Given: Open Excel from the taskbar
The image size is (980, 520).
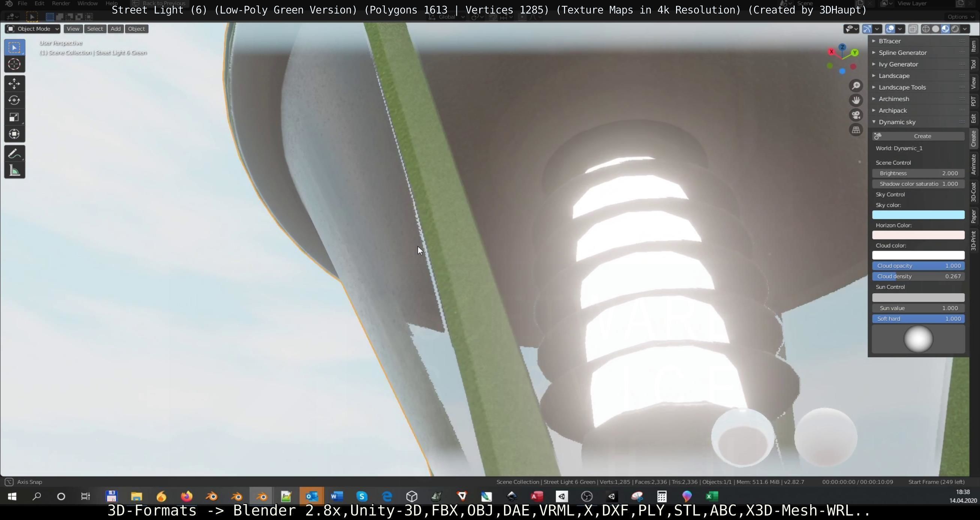Looking at the screenshot, I should click(712, 496).
